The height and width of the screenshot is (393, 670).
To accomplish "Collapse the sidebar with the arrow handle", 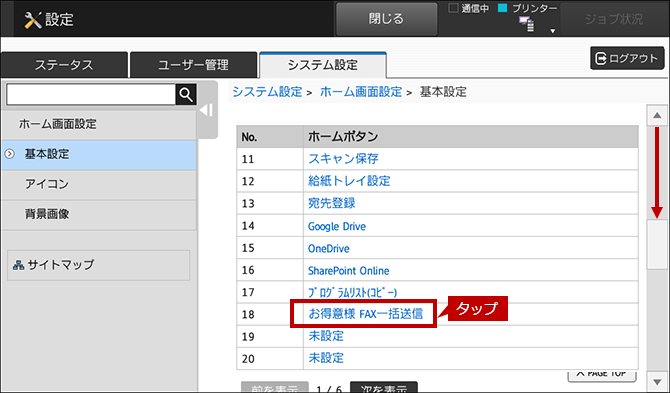I will [x=207, y=110].
